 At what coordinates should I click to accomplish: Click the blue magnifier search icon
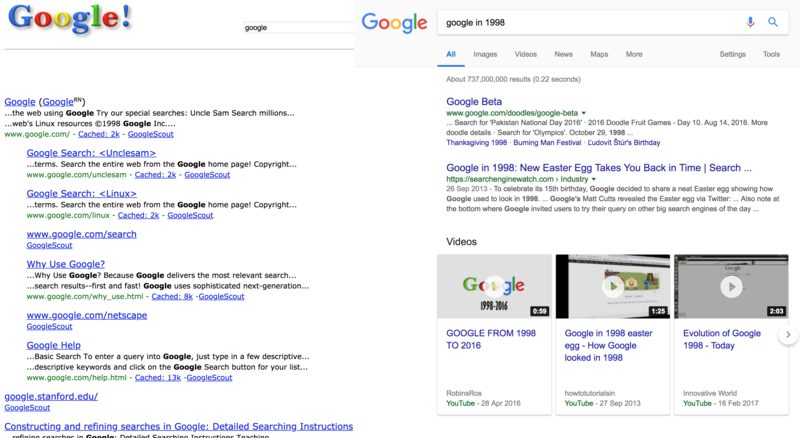tap(773, 22)
